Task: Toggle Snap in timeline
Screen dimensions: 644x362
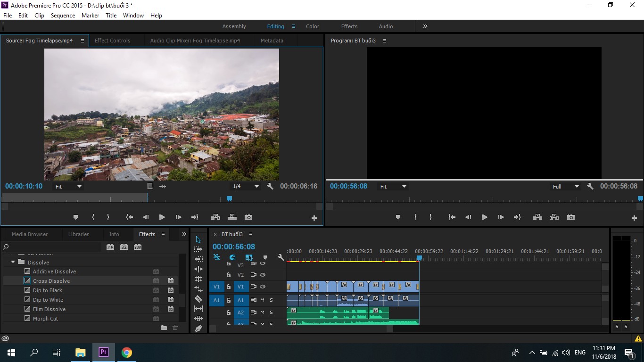Action: [232, 257]
